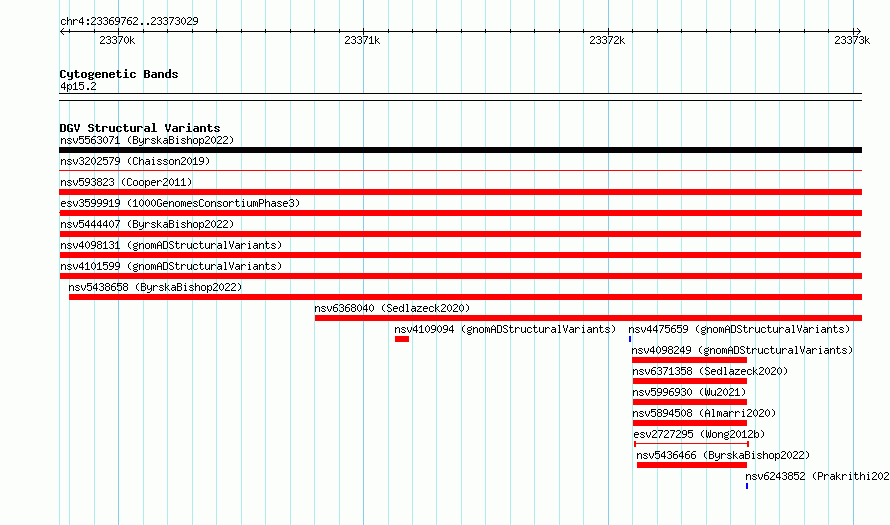
Task: Click the red bar for nsv5996930
Action: click(690, 402)
